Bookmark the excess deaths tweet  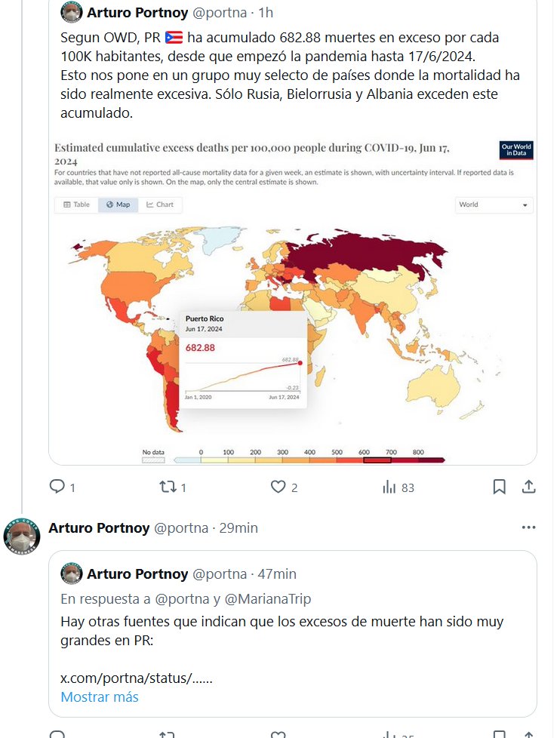499,487
